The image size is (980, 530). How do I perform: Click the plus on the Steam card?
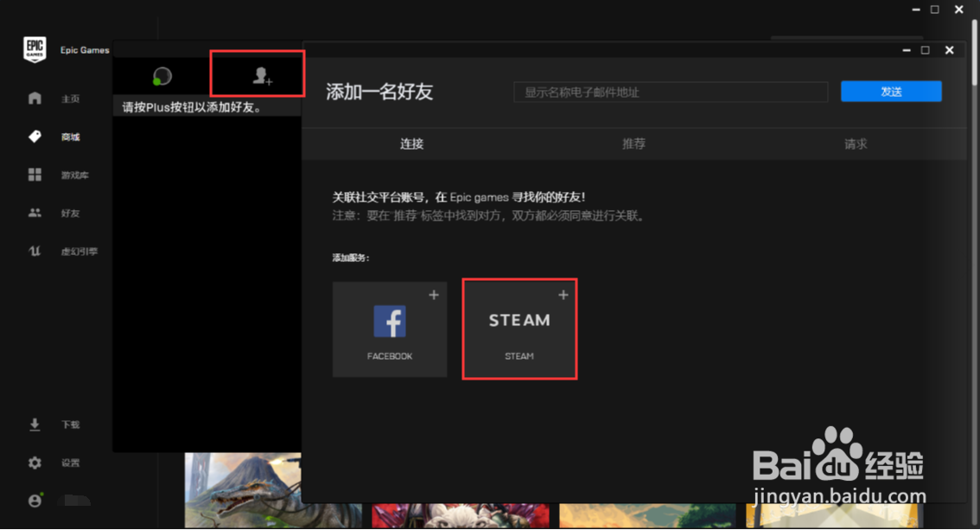tap(563, 294)
